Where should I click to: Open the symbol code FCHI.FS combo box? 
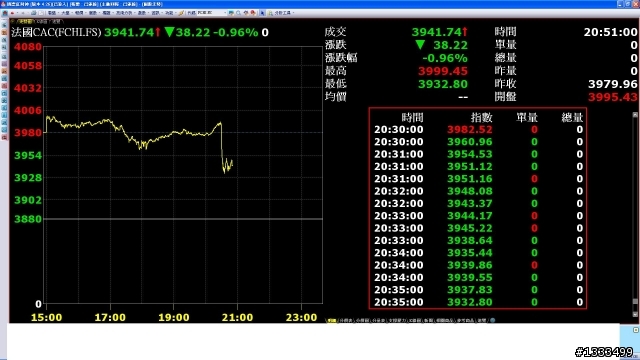click(211, 13)
